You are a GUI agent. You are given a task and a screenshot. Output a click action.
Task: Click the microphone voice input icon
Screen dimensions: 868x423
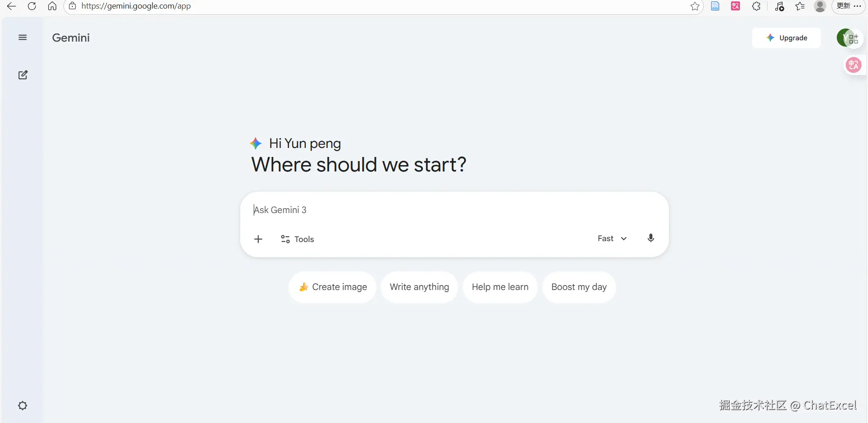point(650,238)
